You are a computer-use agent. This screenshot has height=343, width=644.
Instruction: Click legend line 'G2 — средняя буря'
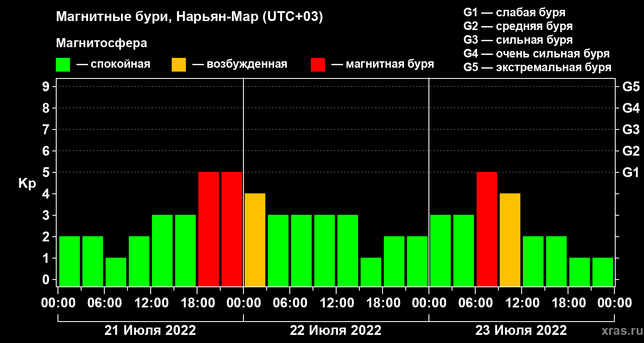518,26
